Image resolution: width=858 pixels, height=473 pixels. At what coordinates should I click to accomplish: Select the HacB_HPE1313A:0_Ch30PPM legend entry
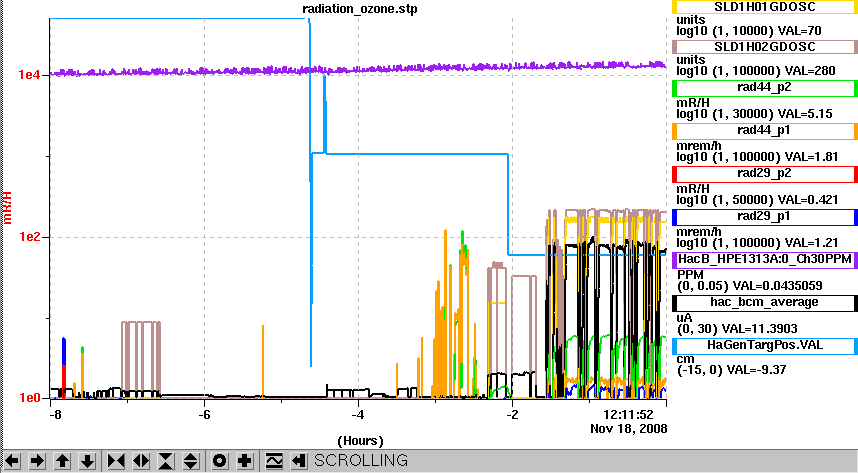point(764,259)
